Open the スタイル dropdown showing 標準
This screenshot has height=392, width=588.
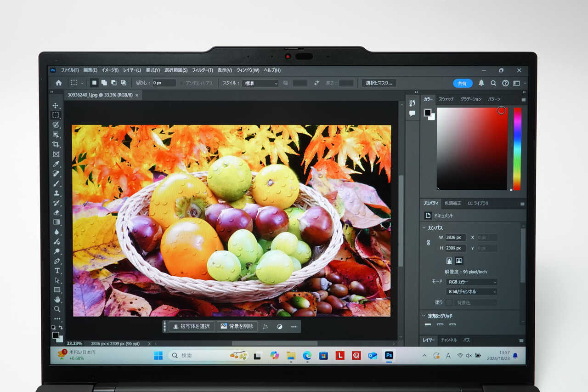[260, 83]
